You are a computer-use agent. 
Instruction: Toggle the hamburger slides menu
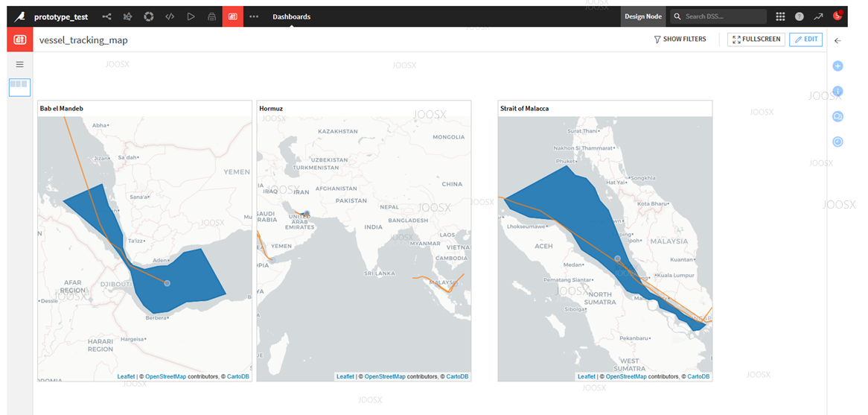20,64
